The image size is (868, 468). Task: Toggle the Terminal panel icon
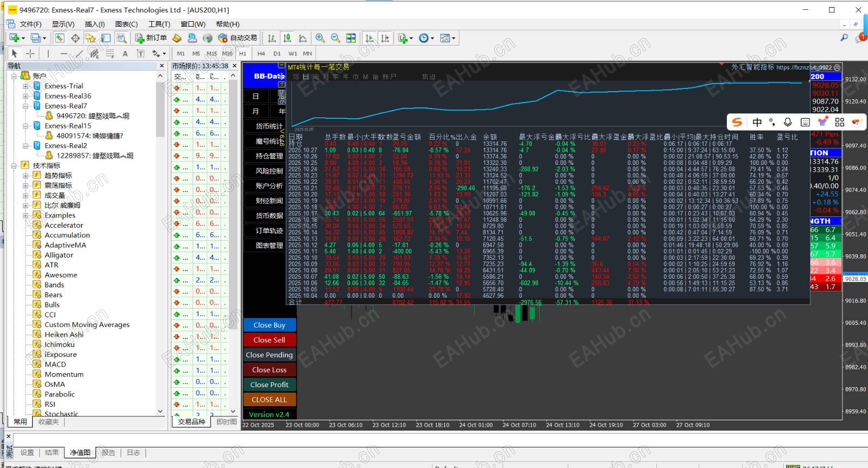[106, 38]
